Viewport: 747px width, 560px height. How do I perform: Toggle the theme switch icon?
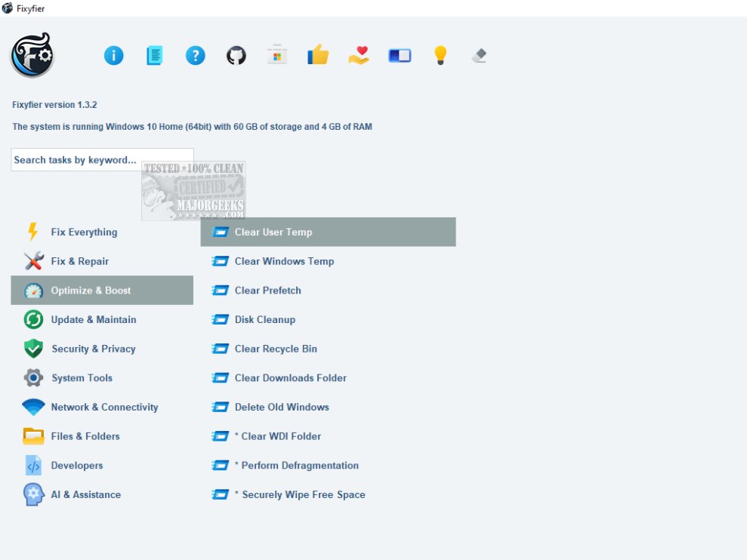coord(400,55)
